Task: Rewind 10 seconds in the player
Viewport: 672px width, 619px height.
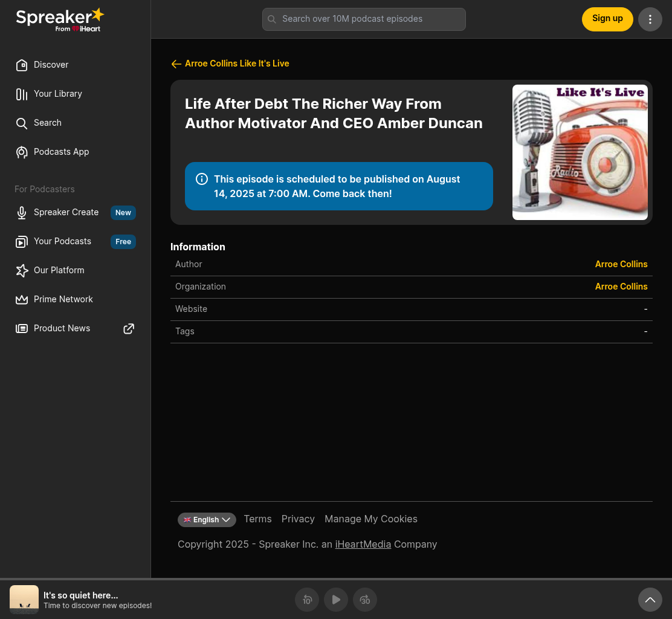Action: 307,600
